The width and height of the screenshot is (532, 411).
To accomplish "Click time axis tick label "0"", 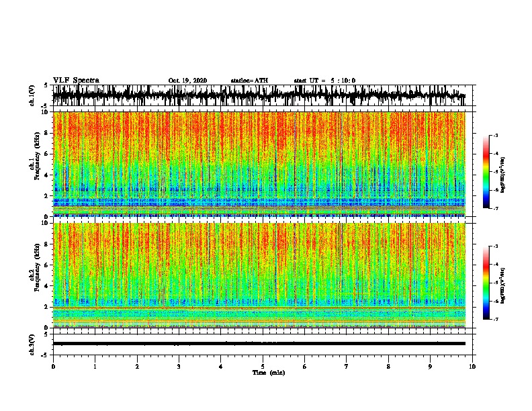I will pyautogui.click(x=53, y=367).
